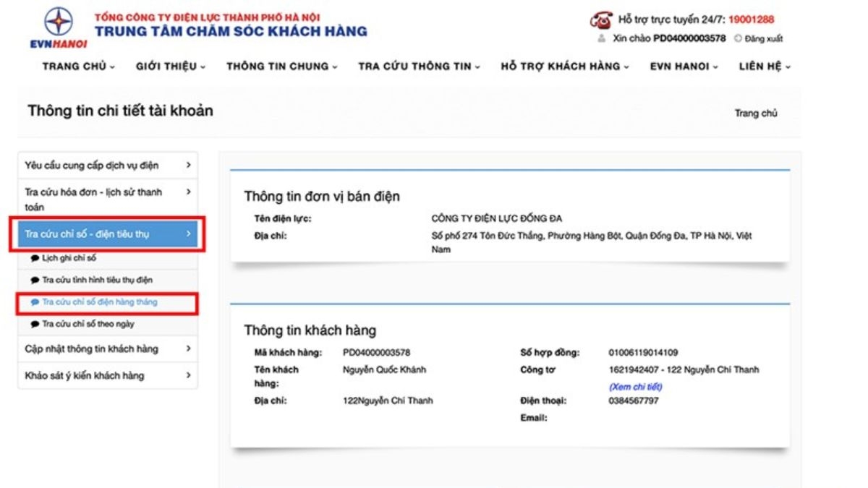Click the EVN Hanoi logo
This screenshot has height=488, width=868.
58,28
